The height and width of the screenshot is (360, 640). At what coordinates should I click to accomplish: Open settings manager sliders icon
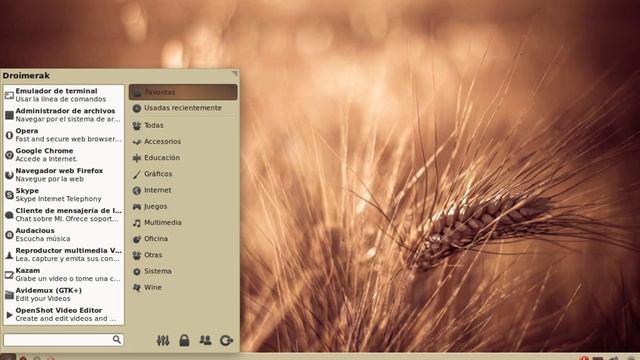pos(163,340)
